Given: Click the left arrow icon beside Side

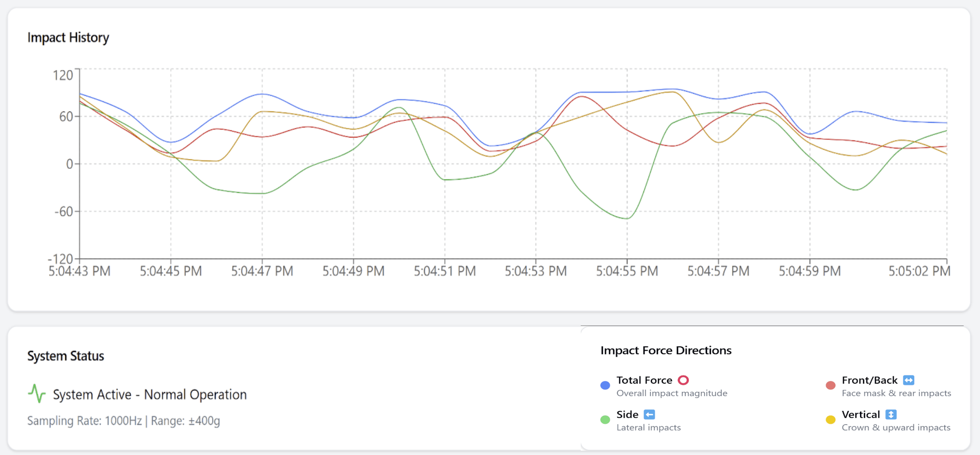Looking at the screenshot, I should pos(649,414).
